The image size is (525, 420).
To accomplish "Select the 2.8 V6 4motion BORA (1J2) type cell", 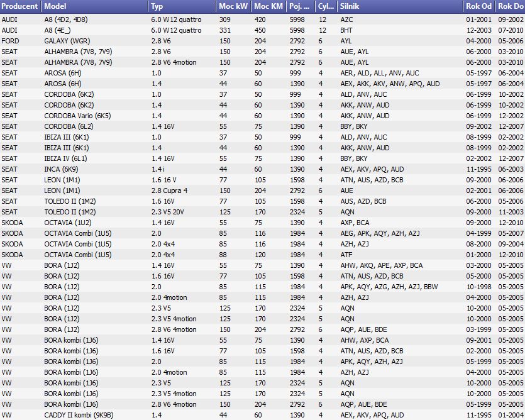I will [174, 330].
